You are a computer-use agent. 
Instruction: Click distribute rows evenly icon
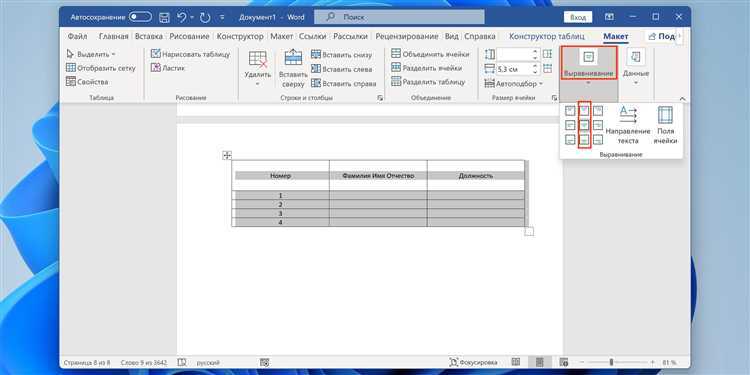point(548,54)
